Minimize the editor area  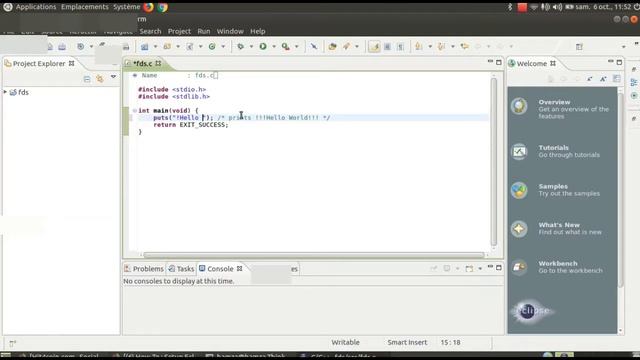pyautogui.click(x=490, y=62)
